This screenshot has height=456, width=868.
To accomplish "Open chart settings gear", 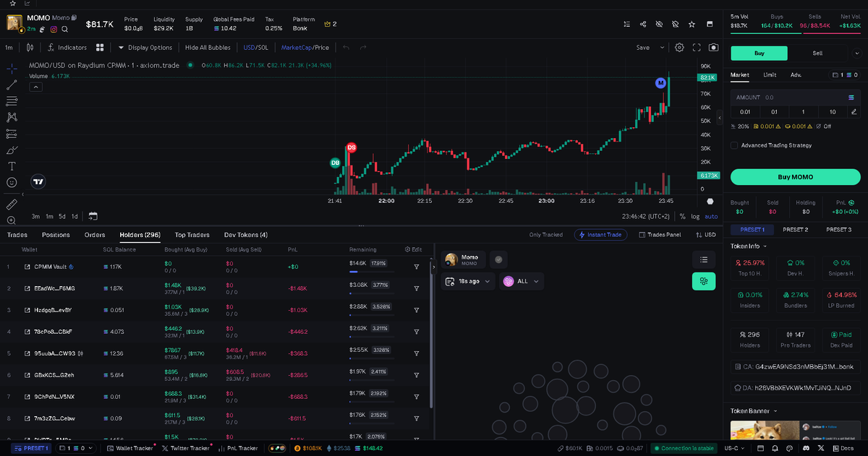I will pyautogui.click(x=679, y=48).
